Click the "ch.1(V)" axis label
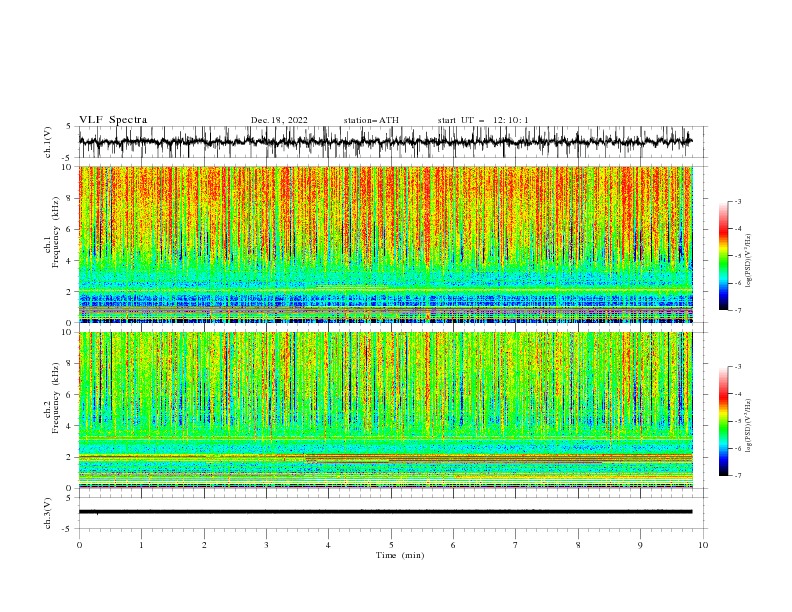This screenshot has width=792, height=612. coord(48,142)
